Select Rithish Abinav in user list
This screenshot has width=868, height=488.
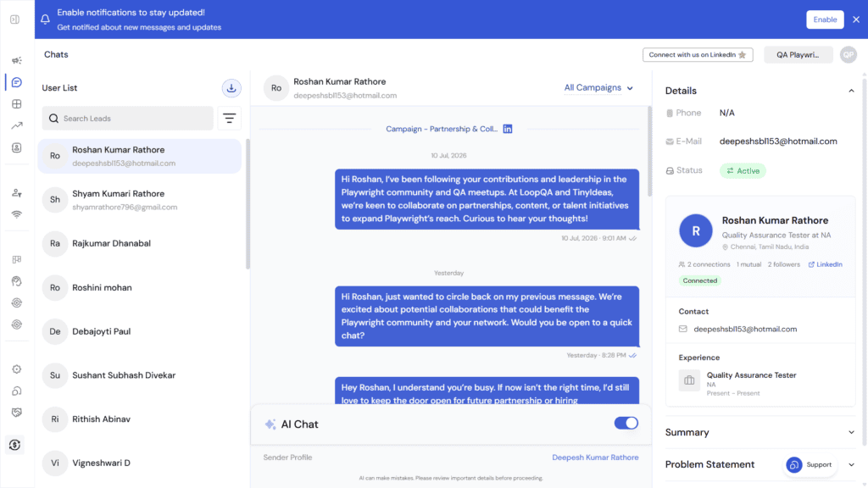(140, 419)
